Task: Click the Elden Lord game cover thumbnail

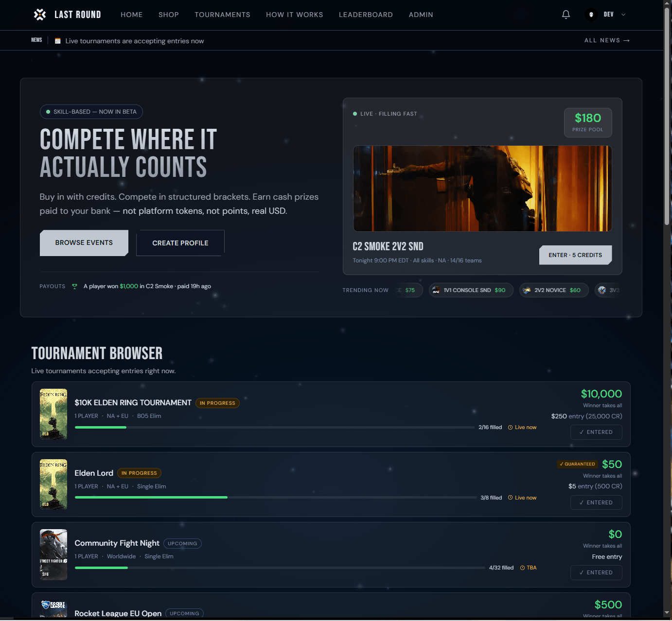Action: pyautogui.click(x=53, y=484)
